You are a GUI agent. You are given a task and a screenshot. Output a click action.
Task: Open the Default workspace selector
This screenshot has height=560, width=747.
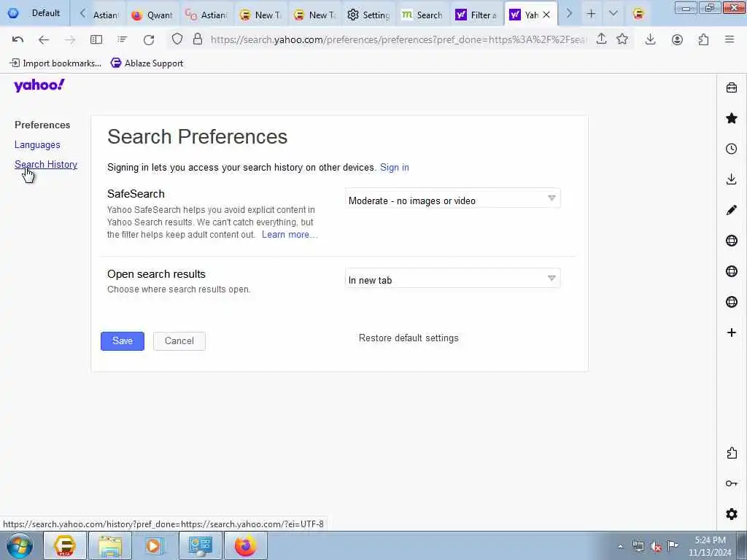35,13
